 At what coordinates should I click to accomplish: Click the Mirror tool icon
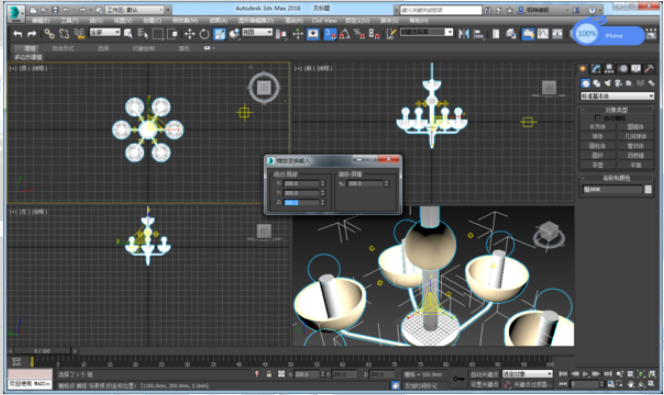pos(463,34)
